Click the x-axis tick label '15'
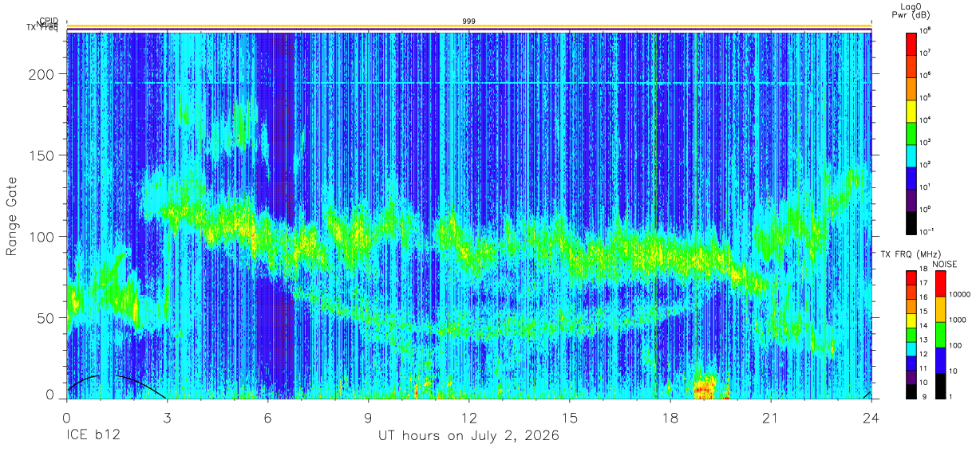 coord(569,418)
